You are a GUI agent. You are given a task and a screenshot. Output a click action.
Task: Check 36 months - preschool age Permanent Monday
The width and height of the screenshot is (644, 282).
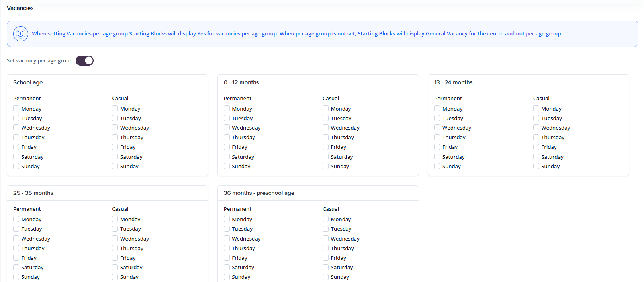(x=227, y=219)
